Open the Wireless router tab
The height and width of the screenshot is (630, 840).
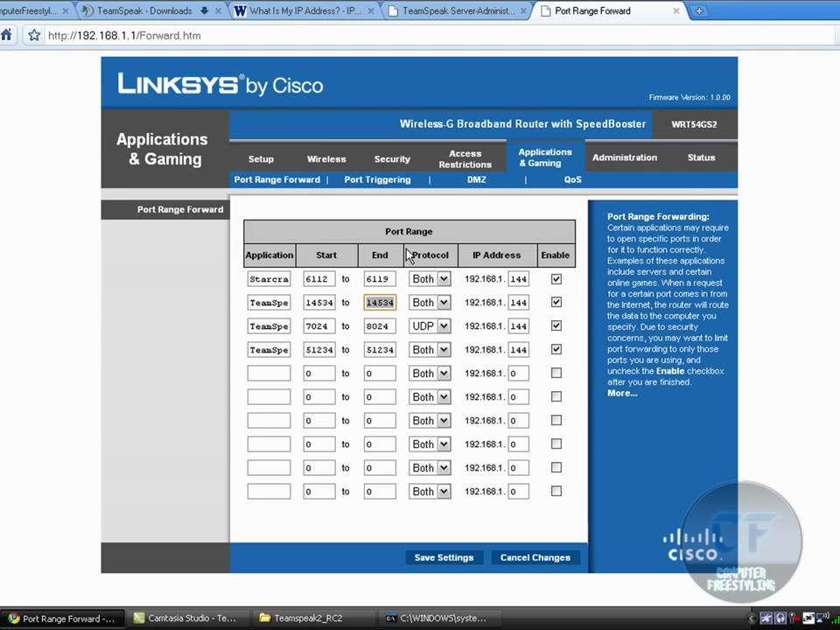(x=326, y=159)
